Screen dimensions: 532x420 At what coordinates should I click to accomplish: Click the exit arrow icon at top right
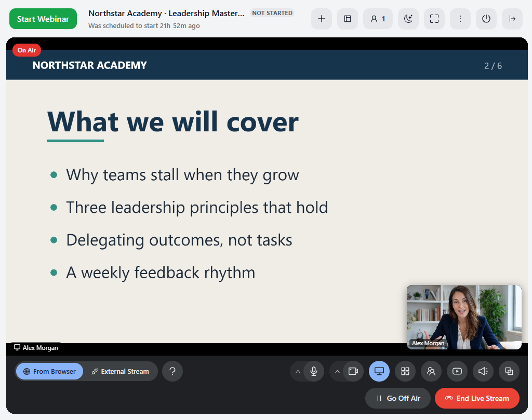click(x=512, y=19)
